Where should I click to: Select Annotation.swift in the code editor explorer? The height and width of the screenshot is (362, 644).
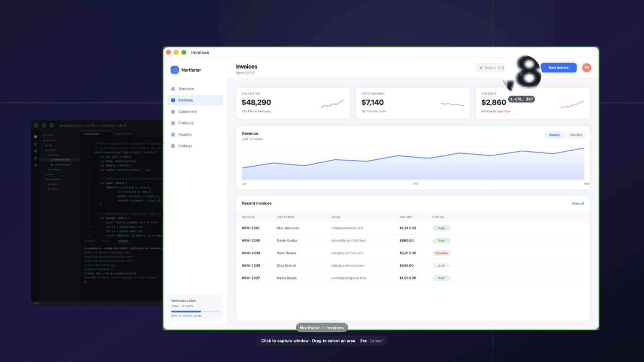(x=60, y=160)
